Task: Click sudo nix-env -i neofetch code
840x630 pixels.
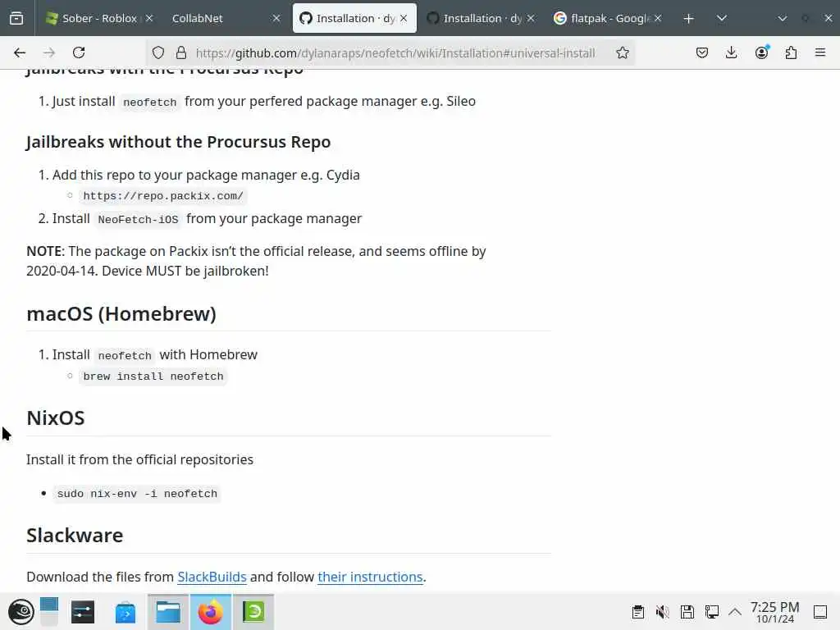Action: point(137,493)
